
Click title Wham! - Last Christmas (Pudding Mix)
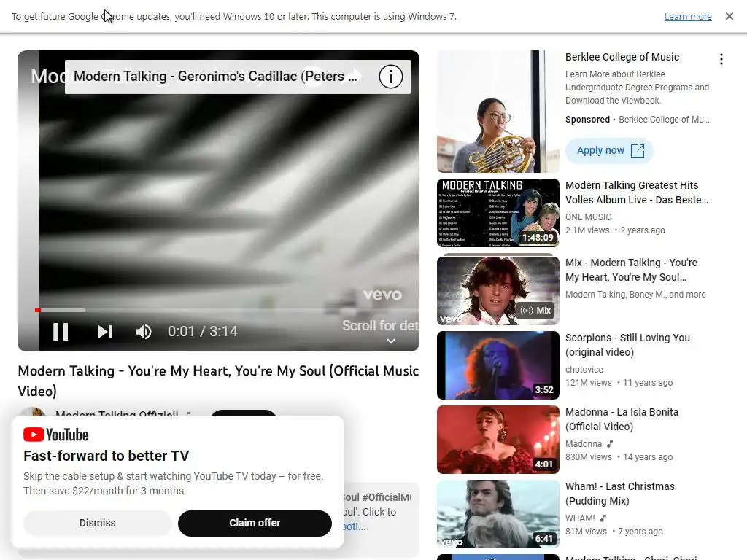pyautogui.click(x=620, y=494)
